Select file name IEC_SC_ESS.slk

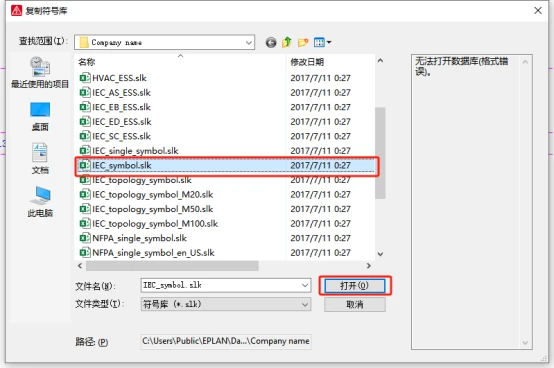[x=121, y=136]
